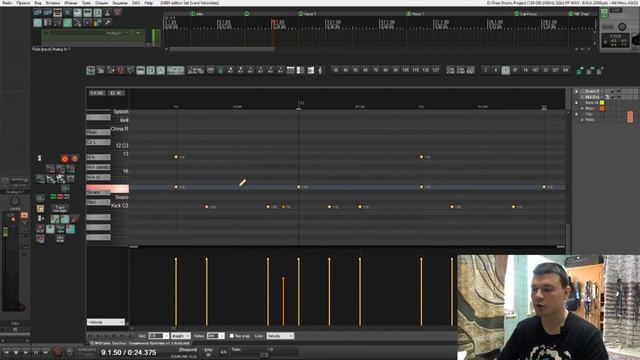The height and width of the screenshot is (360, 640).
Task: Click the playback Rate slider
Action: 264,355
